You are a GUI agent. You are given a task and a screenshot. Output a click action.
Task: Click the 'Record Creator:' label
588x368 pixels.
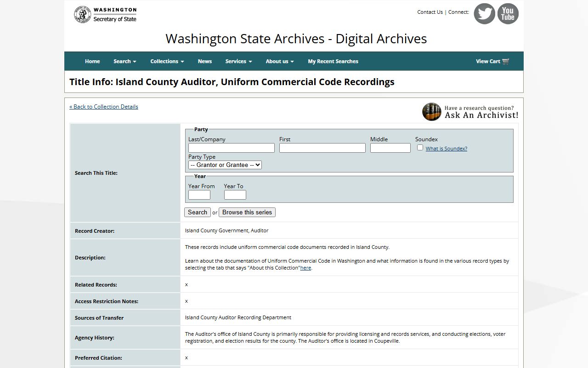(x=95, y=231)
